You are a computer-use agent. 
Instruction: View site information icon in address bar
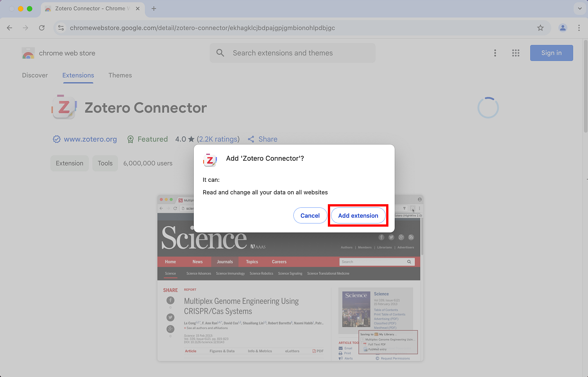tap(61, 28)
